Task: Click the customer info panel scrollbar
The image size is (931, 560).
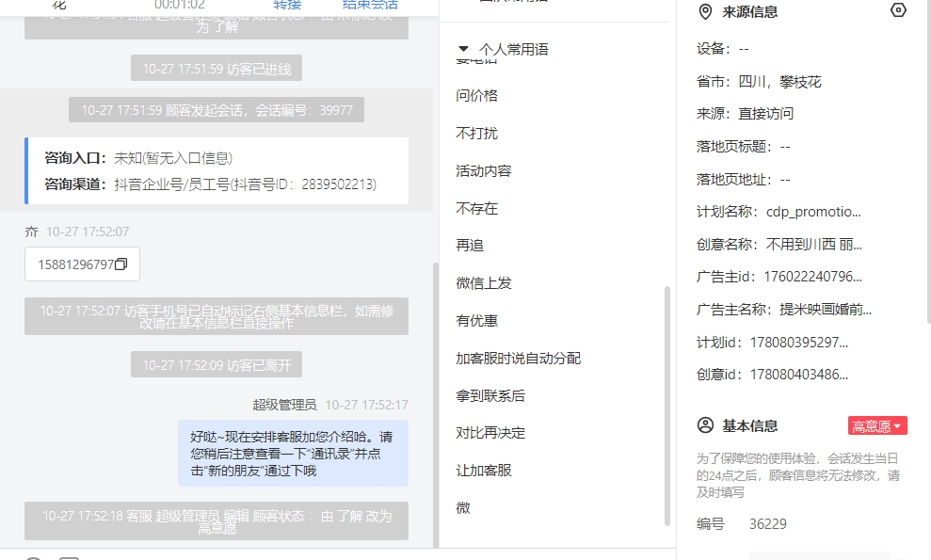Action: coord(928,160)
